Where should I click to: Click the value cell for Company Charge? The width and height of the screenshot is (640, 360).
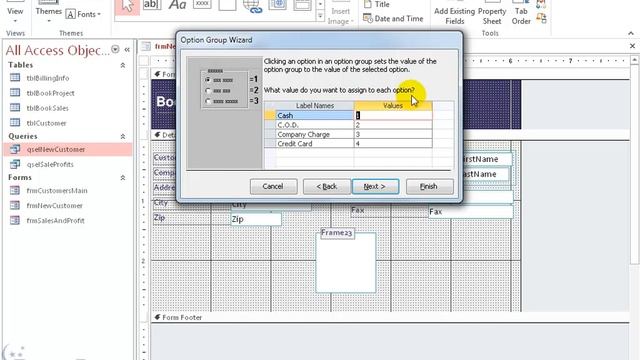pyautogui.click(x=393, y=134)
